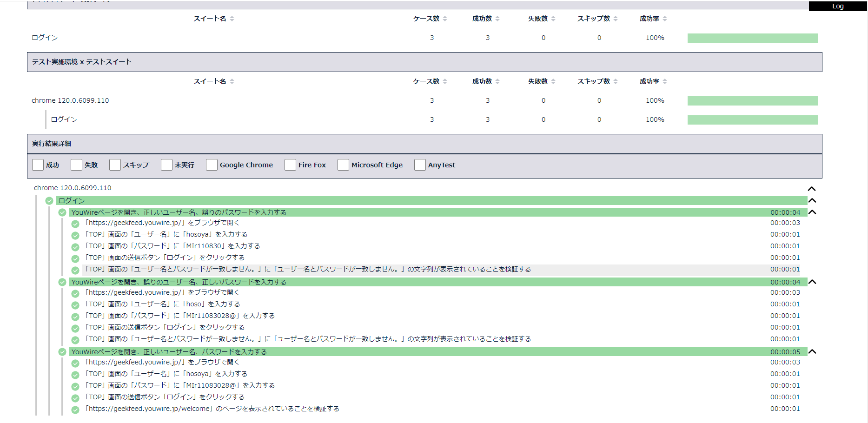Image resolution: width=868 pixels, height=423 pixels.
Task: Collapse the 誤りのユーザー名 test case chevron
Action: [x=812, y=282]
